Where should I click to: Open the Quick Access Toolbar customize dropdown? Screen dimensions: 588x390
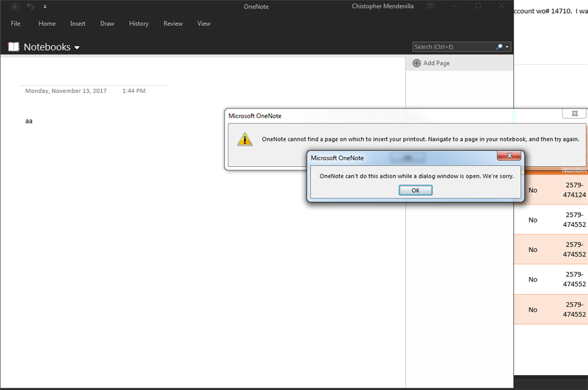click(x=45, y=6)
